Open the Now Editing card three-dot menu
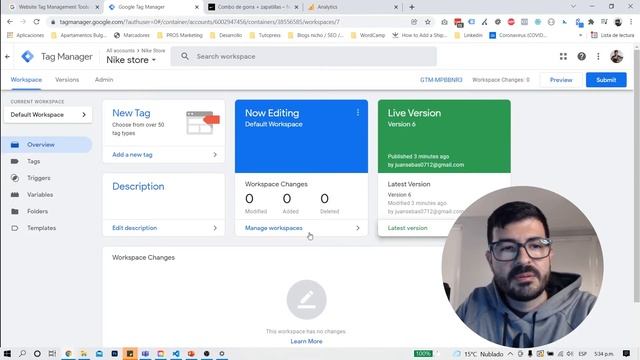The image size is (640, 360). tap(358, 113)
